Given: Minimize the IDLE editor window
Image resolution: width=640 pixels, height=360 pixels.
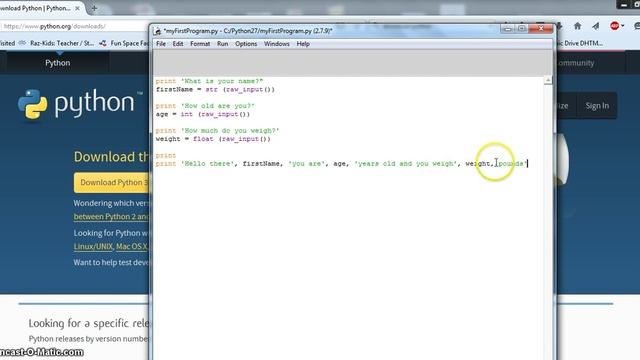Looking at the screenshot, I should click(507, 29).
